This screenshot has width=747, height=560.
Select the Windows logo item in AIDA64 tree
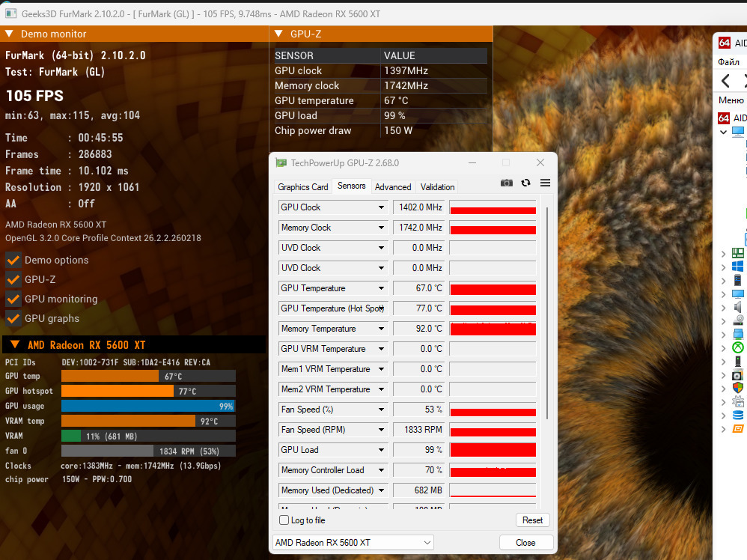(738, 267)
